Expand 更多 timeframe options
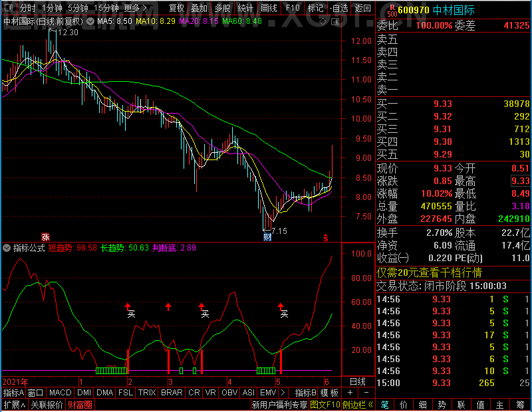 point(135,8)
